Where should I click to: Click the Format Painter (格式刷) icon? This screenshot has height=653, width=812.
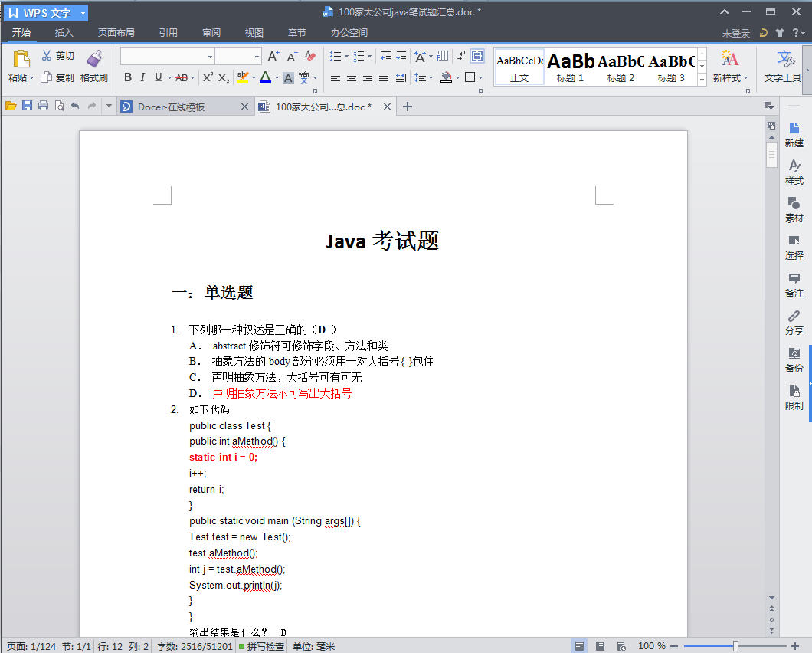(94, 59)
